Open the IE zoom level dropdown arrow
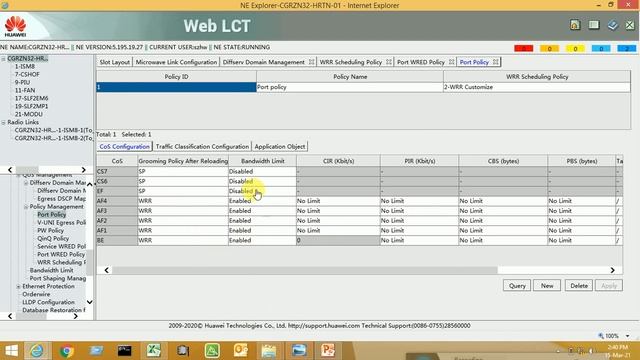 (627, 336)
